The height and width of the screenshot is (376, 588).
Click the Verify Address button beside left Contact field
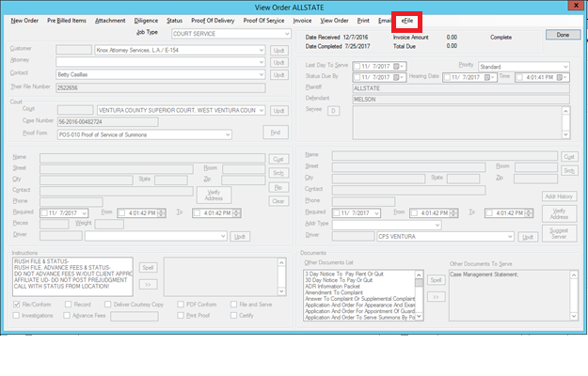click(x=214, y=196)
